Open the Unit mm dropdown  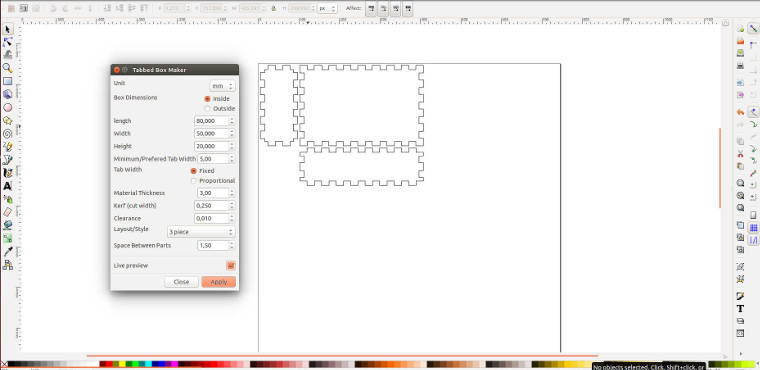click(x=222, y=86)
